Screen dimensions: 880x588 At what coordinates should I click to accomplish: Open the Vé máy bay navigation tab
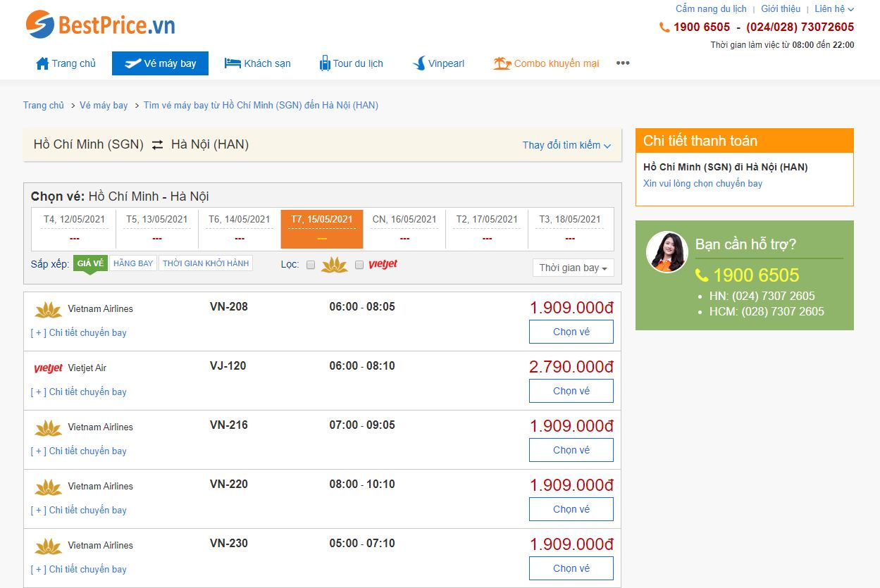[x=161, y=63]
